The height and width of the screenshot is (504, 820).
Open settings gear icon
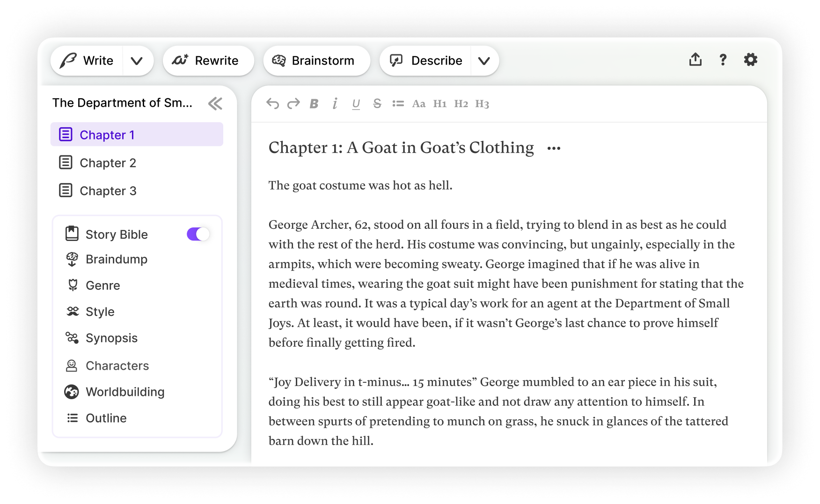tap(750, 60)
